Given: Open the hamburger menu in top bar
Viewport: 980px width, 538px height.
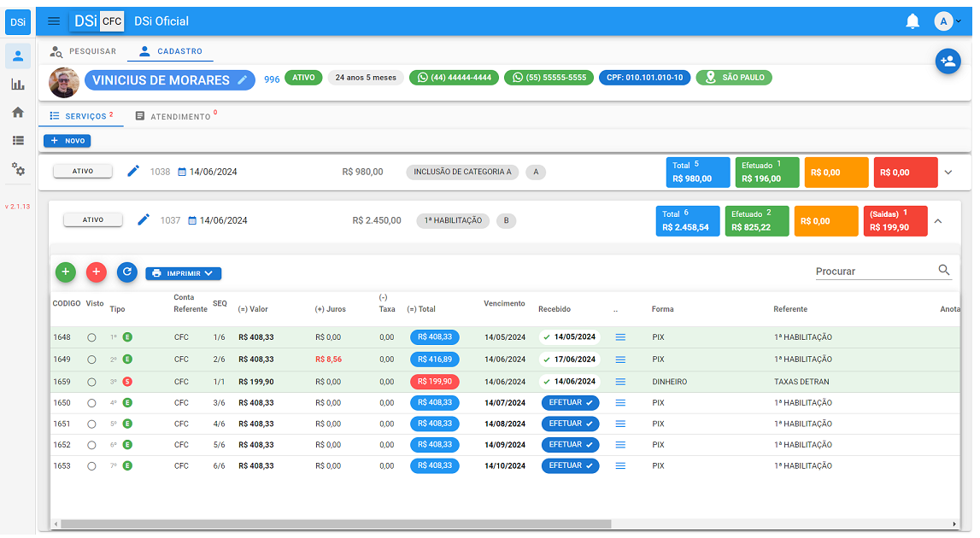Looking at the screenshot, I should 54,21.
